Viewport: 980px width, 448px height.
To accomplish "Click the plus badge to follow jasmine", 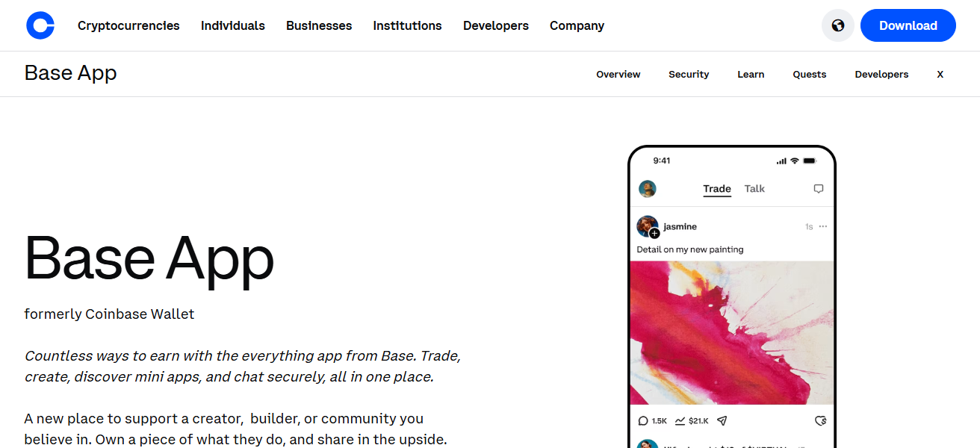I will (655, 233).
